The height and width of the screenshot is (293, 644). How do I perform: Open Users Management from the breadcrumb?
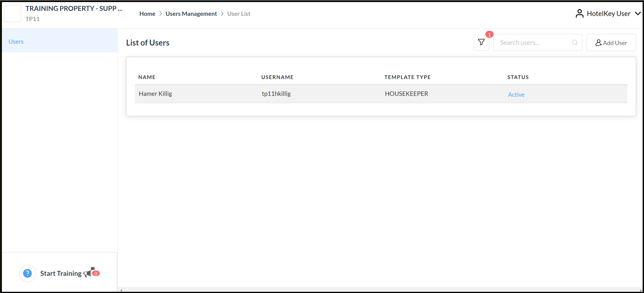click(191, 14)
